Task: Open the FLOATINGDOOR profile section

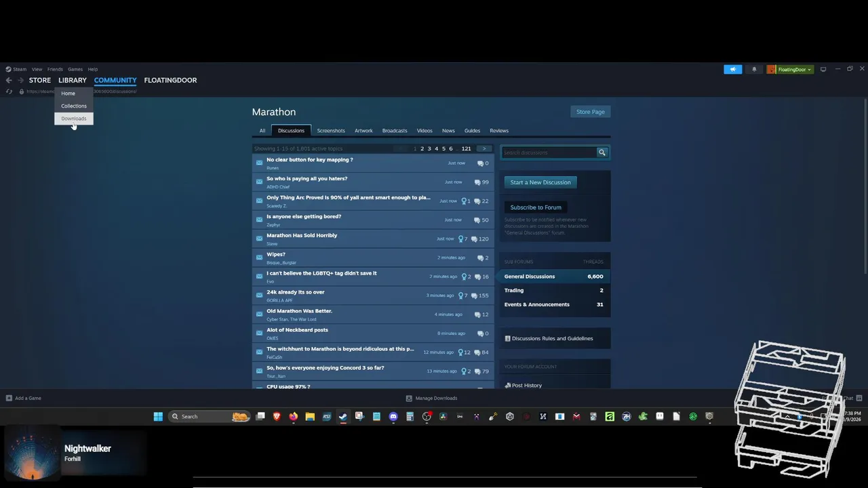Action: tap(170, 80)
